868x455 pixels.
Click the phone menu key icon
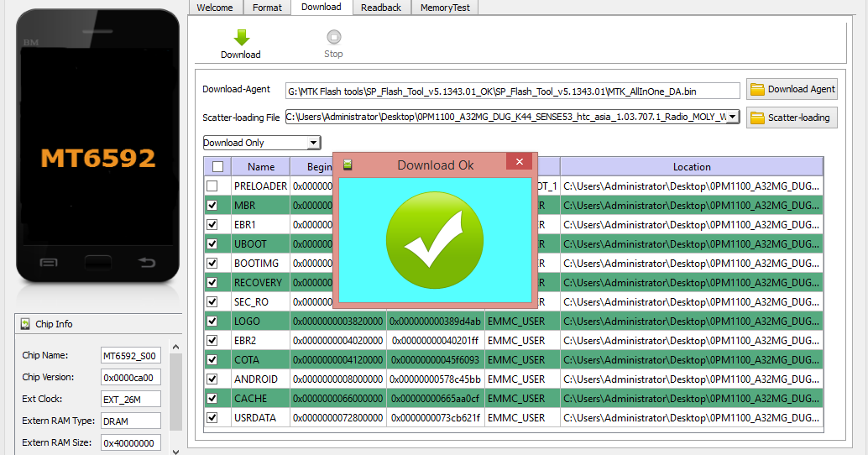coord(49,263)
